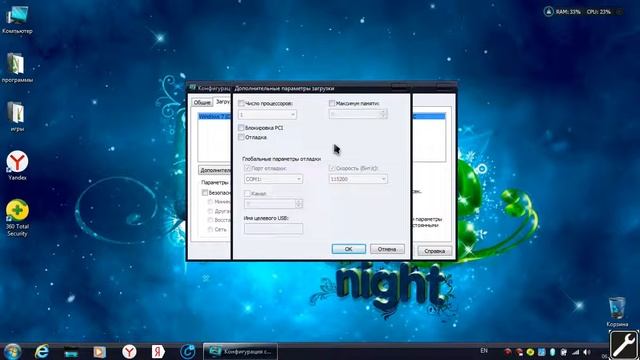Click the Имя целевого USB field
Image resolution: width=640 pixels, height=360 pixels.
pyautogui.click(x=273, y=229)
